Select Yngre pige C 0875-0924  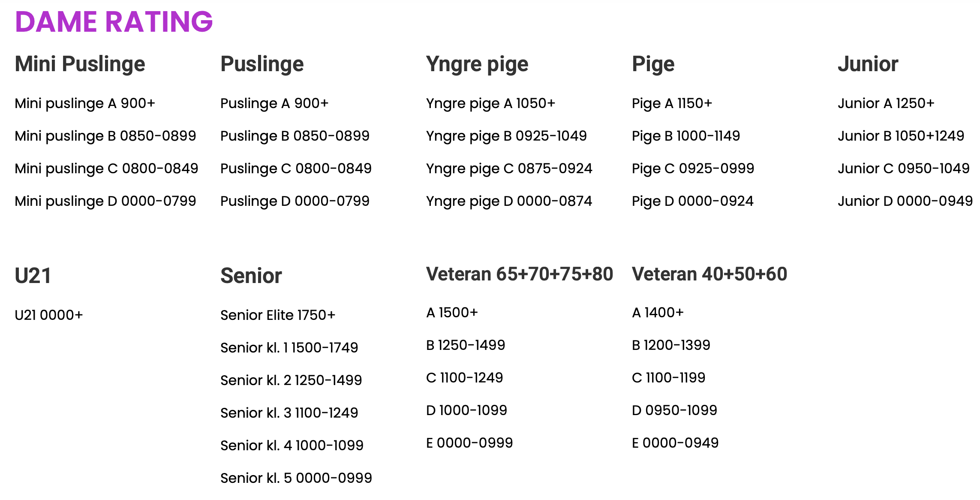pos(509,169)
